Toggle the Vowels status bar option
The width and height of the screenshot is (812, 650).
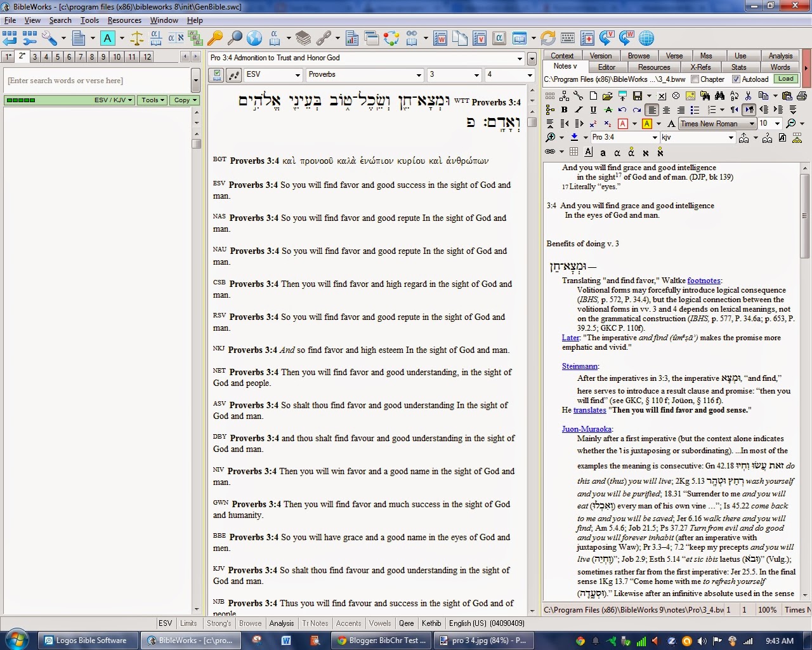[x=380, y=623]
